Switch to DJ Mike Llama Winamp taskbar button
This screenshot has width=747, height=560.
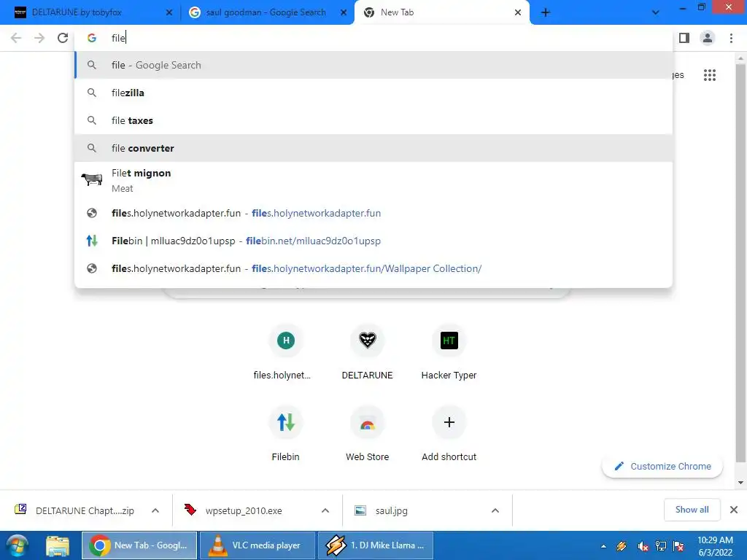(x=376, y=545)
